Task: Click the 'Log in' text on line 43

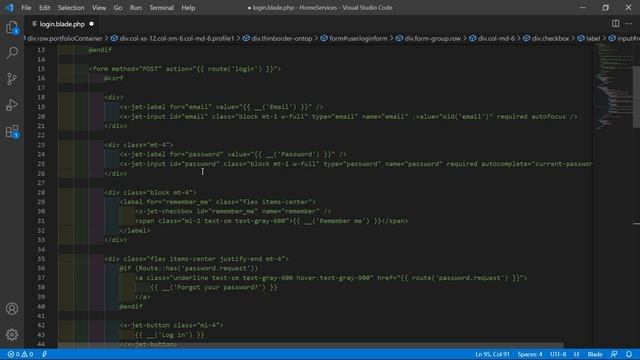Action: pyautogui.click(x=169, y=335)
